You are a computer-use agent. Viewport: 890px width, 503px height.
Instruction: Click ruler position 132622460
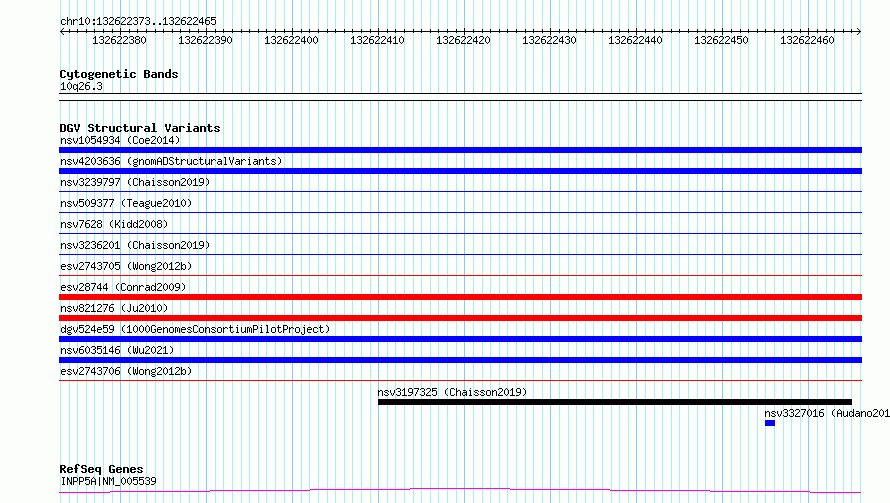pyautogui.click(x=807, y=40)
